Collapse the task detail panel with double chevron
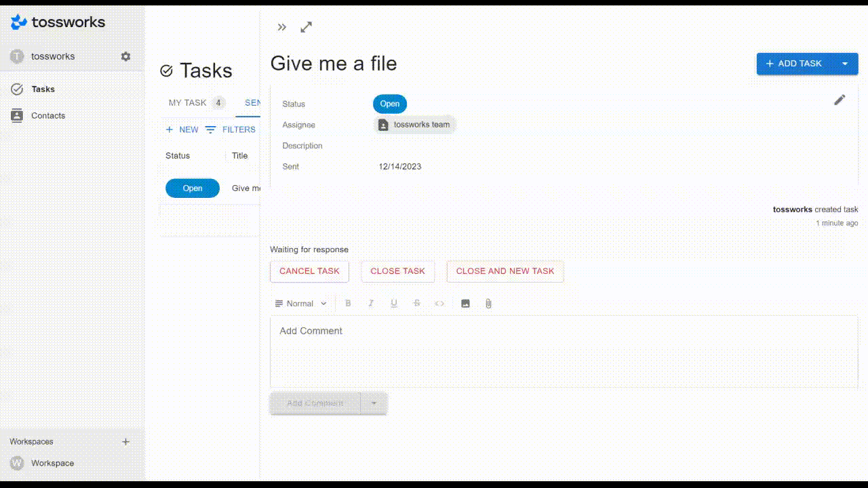868x488 pixels. point(282,27)
